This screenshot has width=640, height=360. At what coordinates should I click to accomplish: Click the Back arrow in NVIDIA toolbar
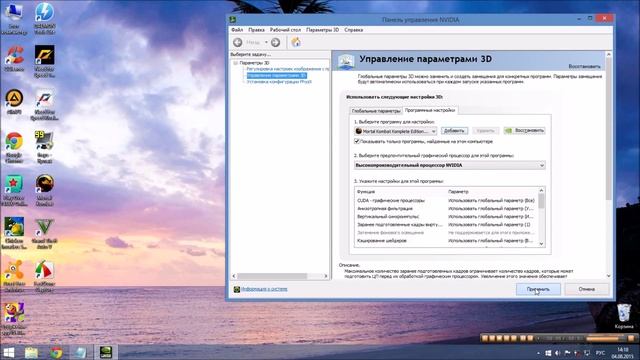238,42
